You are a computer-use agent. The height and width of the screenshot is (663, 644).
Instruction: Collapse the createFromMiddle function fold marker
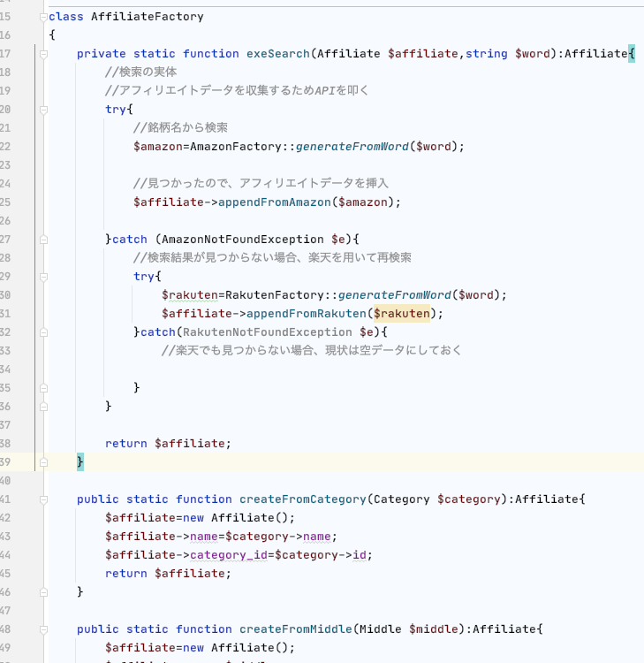43,629
